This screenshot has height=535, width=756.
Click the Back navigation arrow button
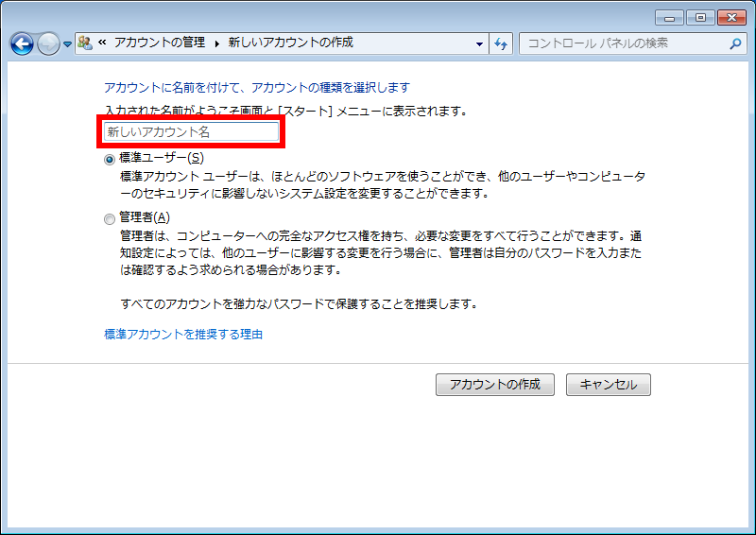click(x=23, y=43)
